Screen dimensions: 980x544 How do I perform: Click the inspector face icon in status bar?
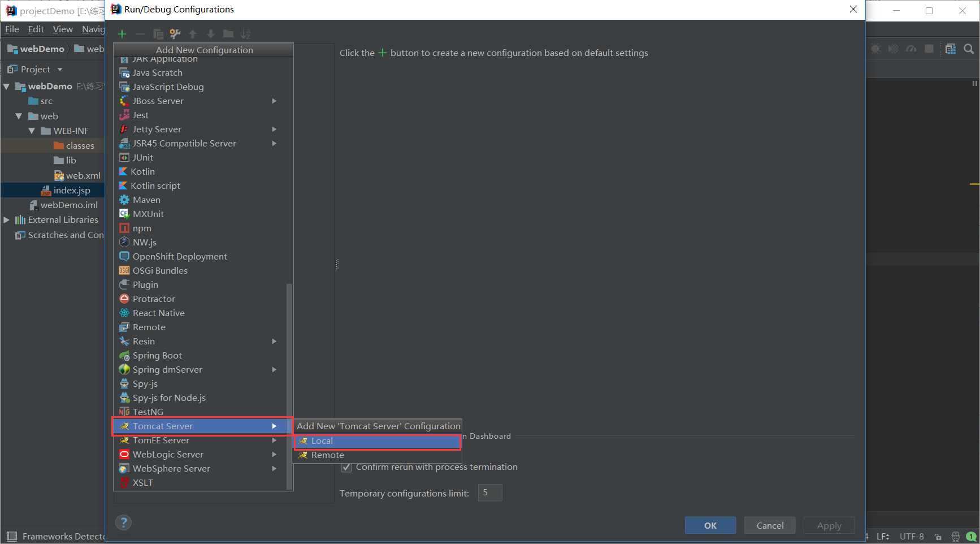coord(955,537)
